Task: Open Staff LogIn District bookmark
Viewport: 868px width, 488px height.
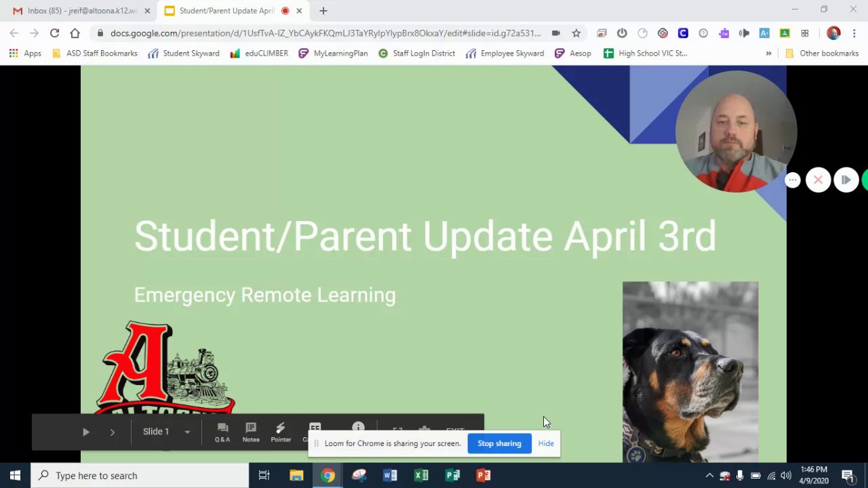Action: coord(416,53)
